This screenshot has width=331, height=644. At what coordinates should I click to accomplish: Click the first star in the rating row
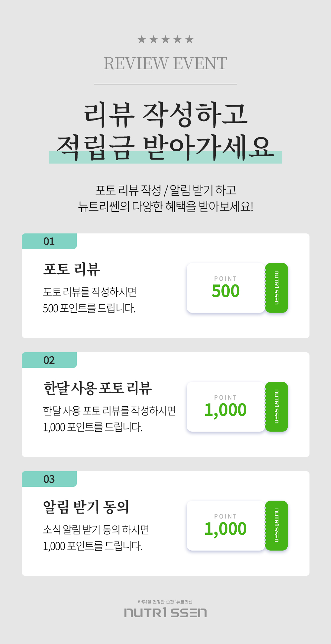pyautogui.click(x=142, y=40)
